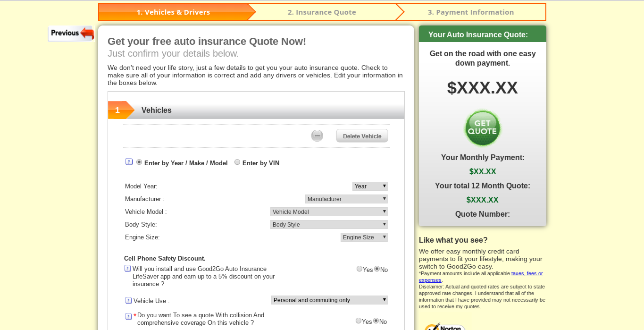
Task: Open the Vehicle Use dropdown
Action: 329,300
